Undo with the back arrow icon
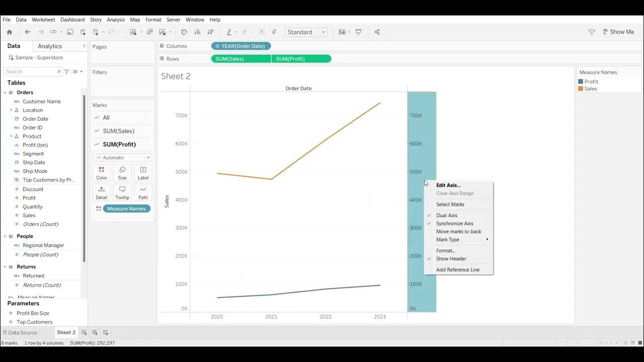 click(x=28, y=32)
